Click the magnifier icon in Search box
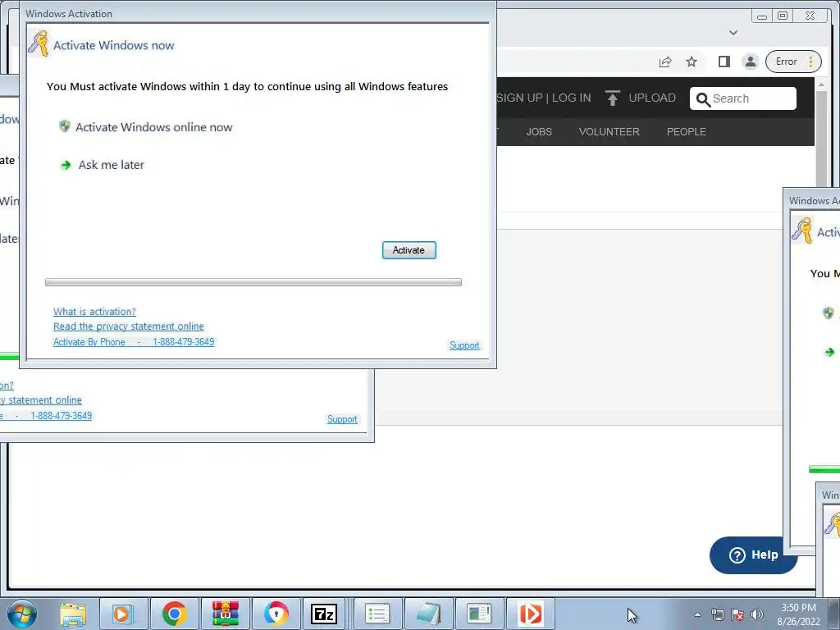Image resolution: width=840 pixels, height=630 pixels. pos(703,99)
